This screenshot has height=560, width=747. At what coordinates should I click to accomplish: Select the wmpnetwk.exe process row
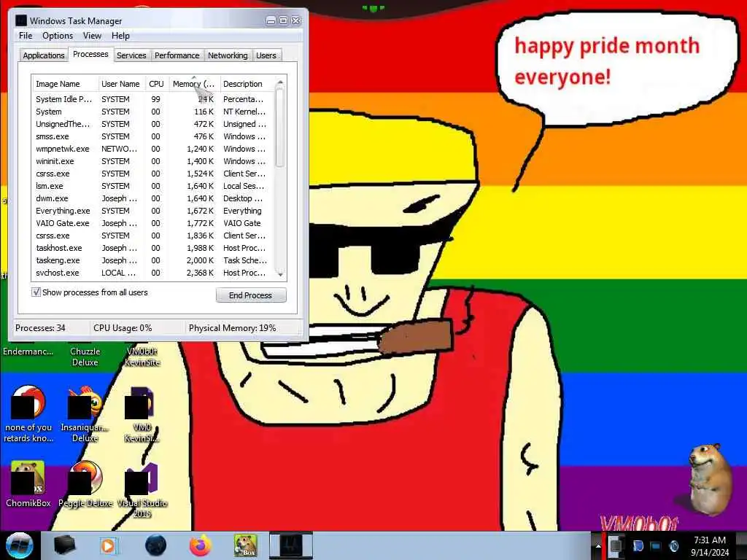point(153,149)
